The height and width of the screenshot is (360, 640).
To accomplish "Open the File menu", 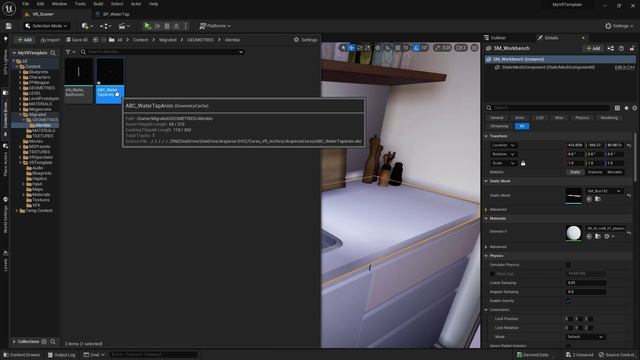I will (x=25, y=4).
